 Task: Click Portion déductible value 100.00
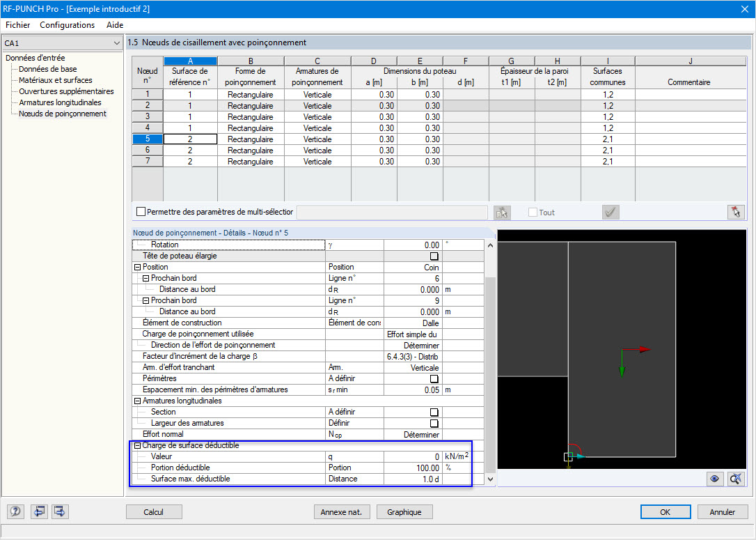[413, 468]
